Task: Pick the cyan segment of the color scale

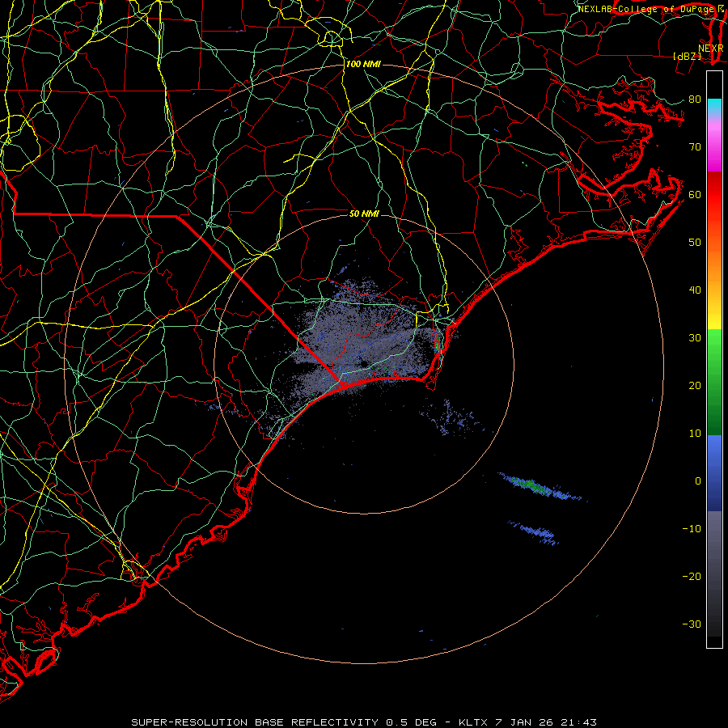Action: (714, 106)
